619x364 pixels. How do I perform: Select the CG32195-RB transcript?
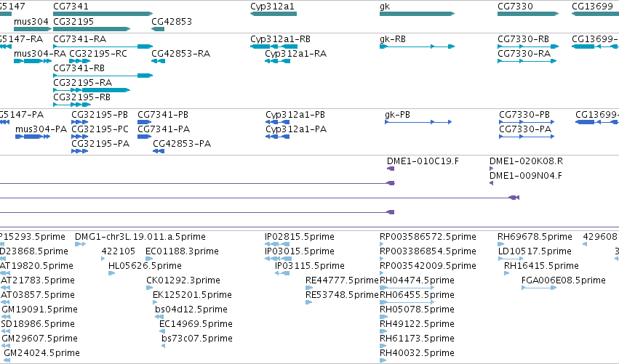[72, 105]
